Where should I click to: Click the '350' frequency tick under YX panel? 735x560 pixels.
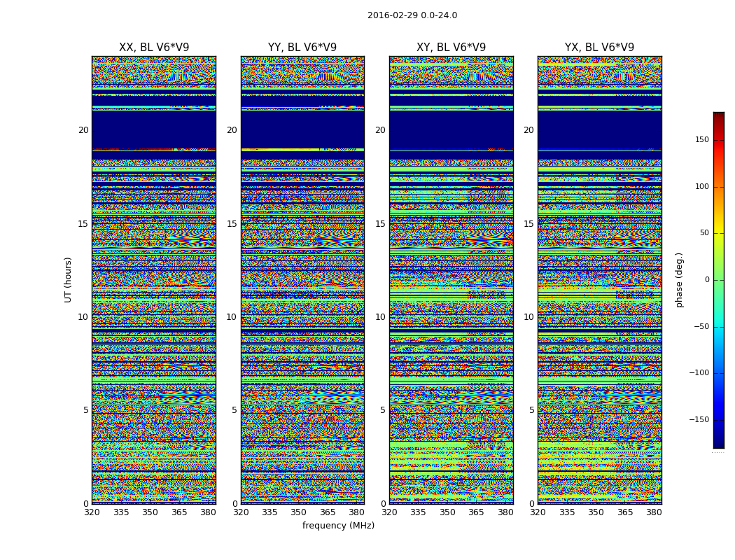pos(596,512)
